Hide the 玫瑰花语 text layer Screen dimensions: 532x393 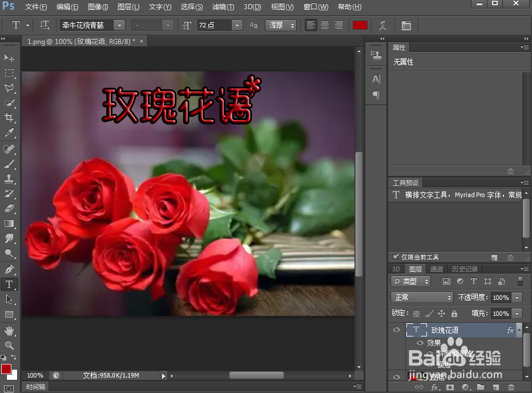[x=396, y=330]
